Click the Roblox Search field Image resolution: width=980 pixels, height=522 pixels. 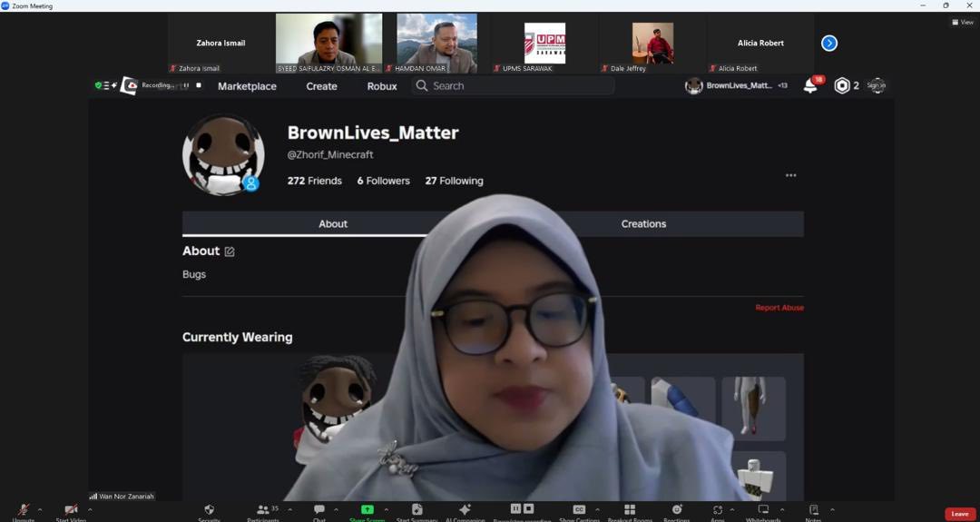coord(513,85)
